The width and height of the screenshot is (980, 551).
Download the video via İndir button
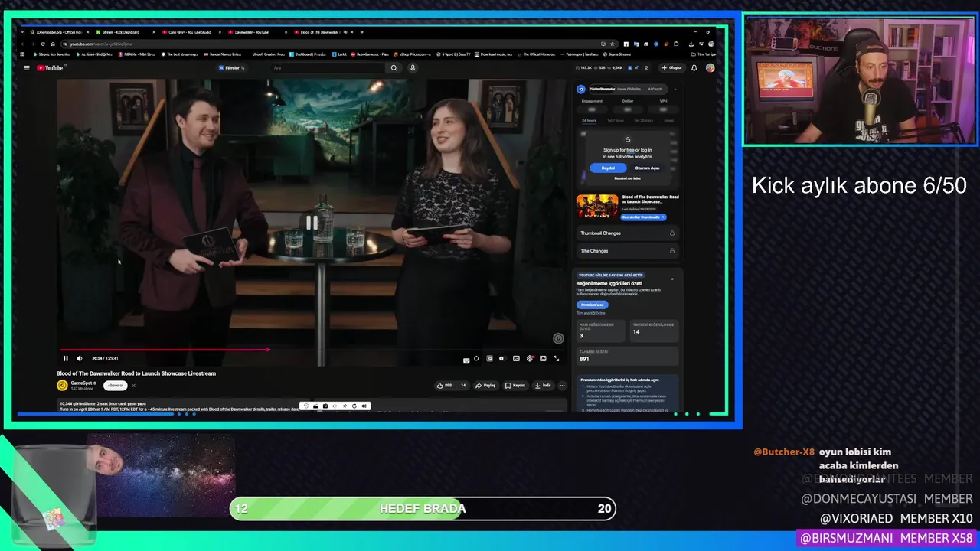pos(543,386)
